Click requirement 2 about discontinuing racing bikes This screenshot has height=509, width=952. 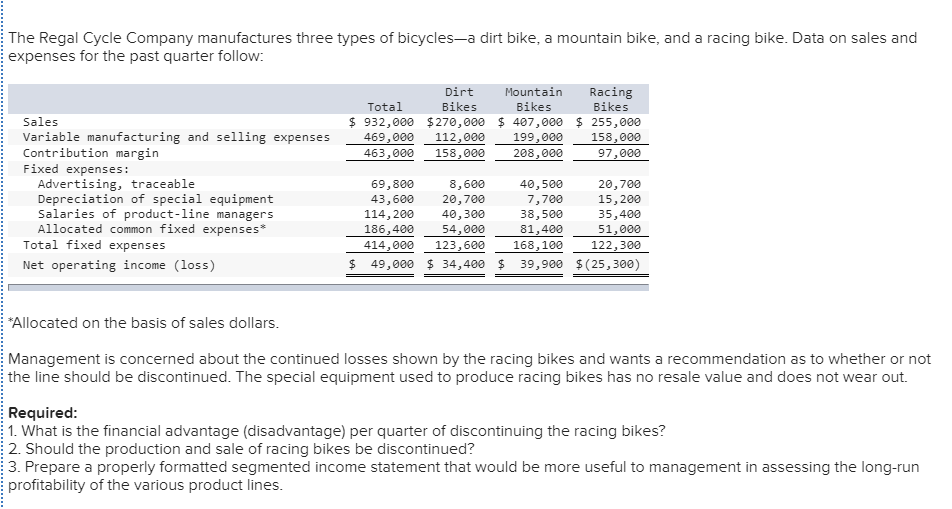242,449
